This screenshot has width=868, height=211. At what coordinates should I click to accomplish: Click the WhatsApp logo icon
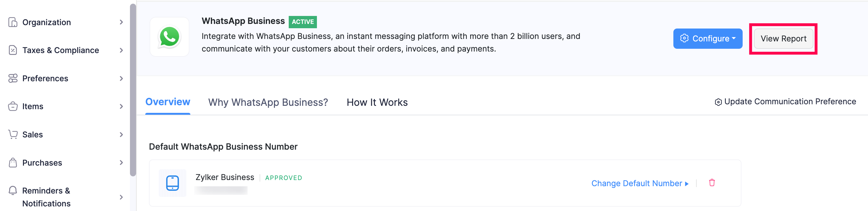[x=169, y=37]
